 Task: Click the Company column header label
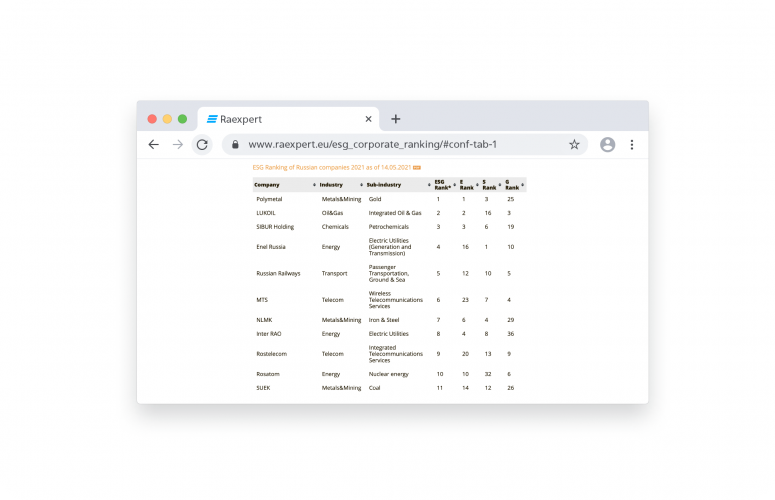pyautogui.click(x=267, y=185)
